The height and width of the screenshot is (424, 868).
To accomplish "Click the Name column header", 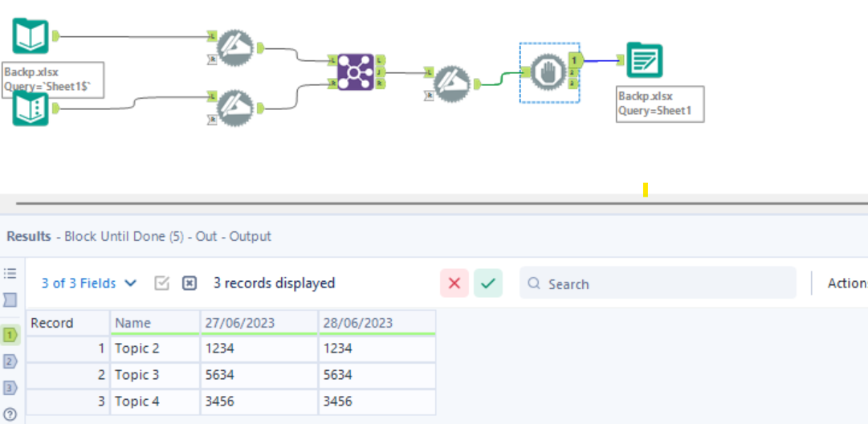I will point(154,323).
